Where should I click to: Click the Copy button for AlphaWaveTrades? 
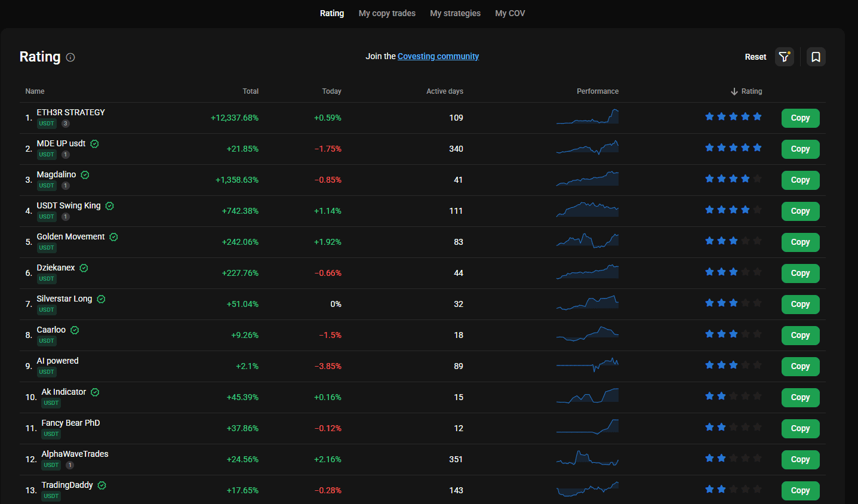[800, 460]
